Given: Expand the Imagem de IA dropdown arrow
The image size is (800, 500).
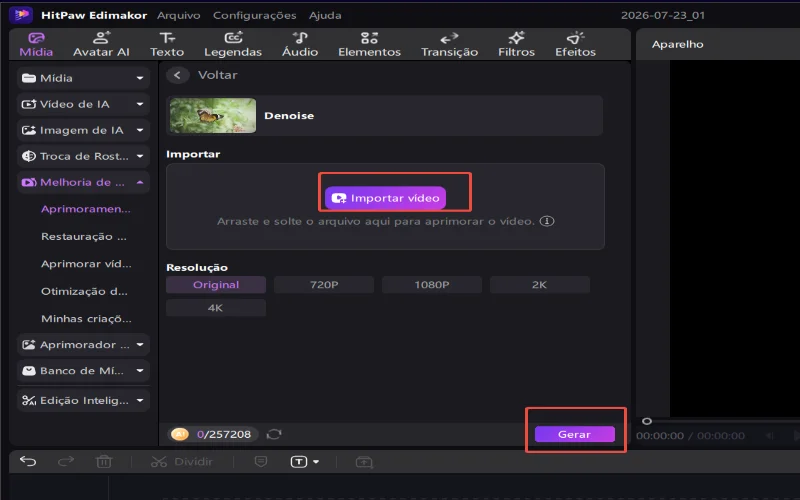Looking at the screenshot, I should point(140,130).
